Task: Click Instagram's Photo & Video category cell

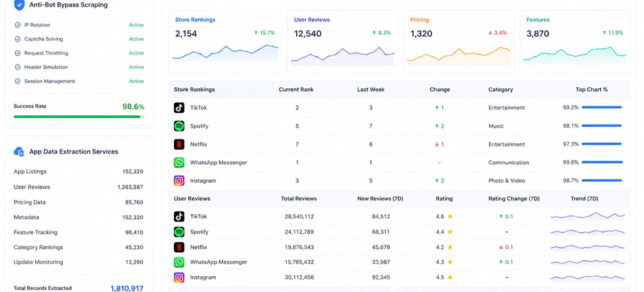Action: click(507, 180)
